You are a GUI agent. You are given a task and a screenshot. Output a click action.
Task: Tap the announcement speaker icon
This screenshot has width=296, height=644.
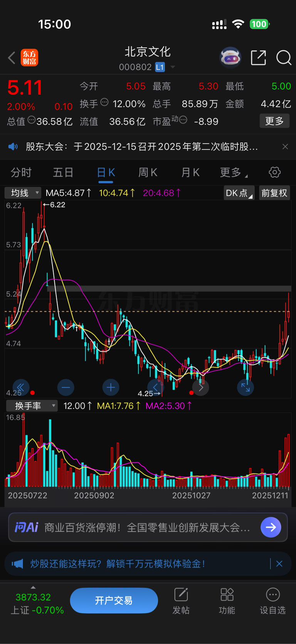coord(13,147)
